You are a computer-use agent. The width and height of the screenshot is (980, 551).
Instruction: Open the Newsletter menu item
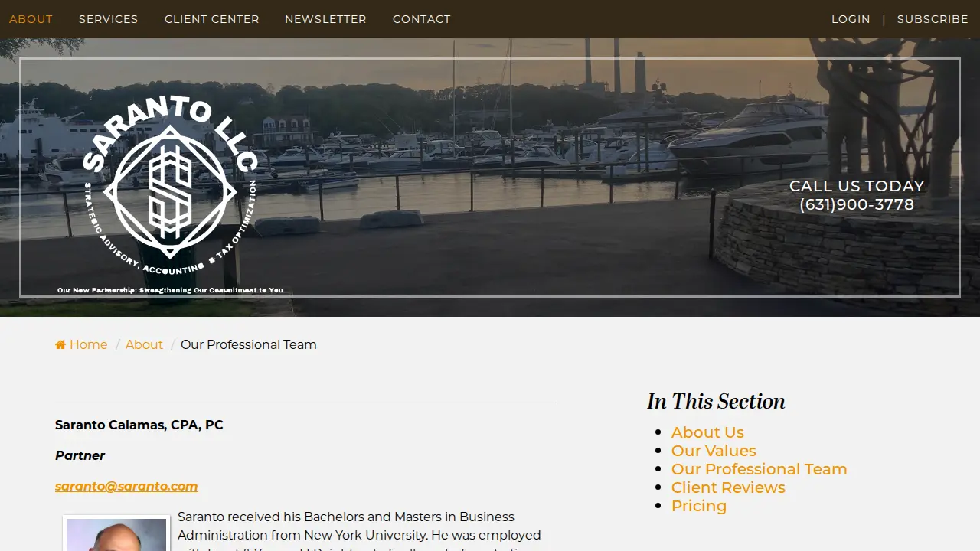pyautogui.click(x=325, y=19)
